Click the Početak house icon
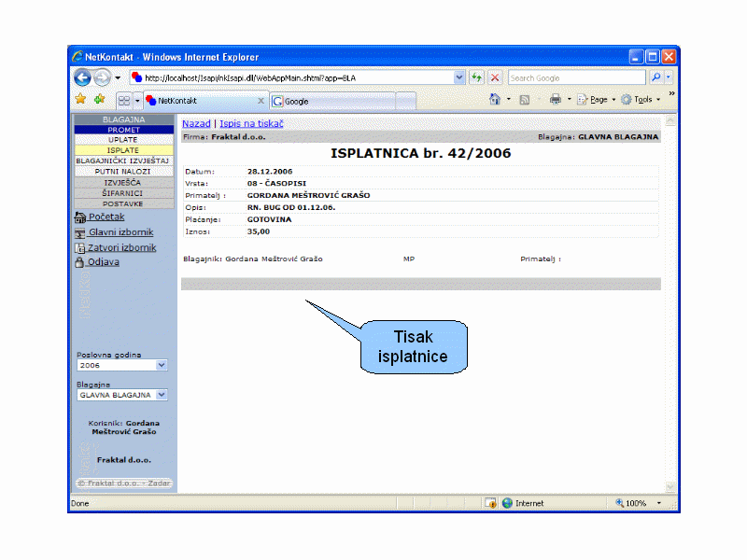 pos(80,217)
